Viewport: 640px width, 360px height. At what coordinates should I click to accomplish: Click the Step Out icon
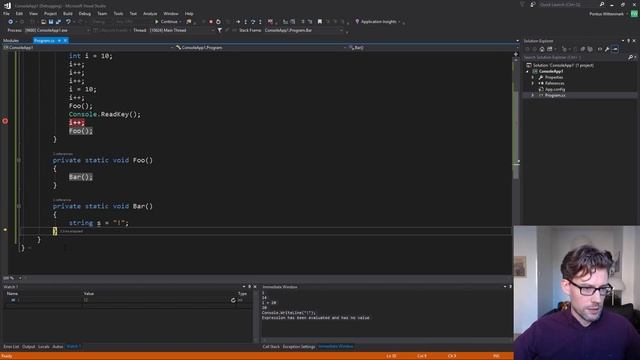coord(260,22)
